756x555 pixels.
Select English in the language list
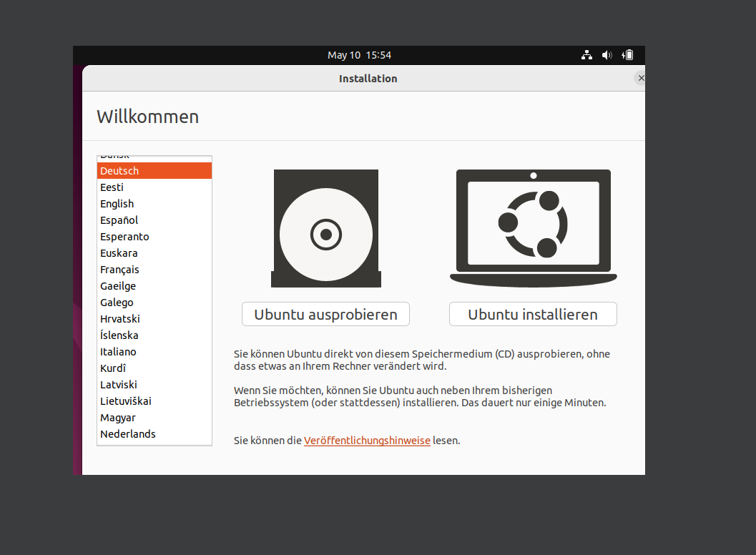click(x=154, y=204)
